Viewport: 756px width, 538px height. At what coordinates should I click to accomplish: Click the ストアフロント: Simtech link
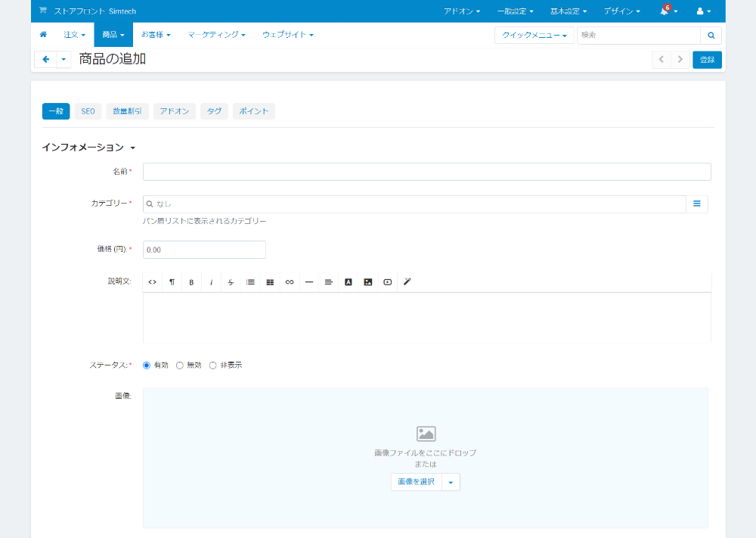[95, 11]
